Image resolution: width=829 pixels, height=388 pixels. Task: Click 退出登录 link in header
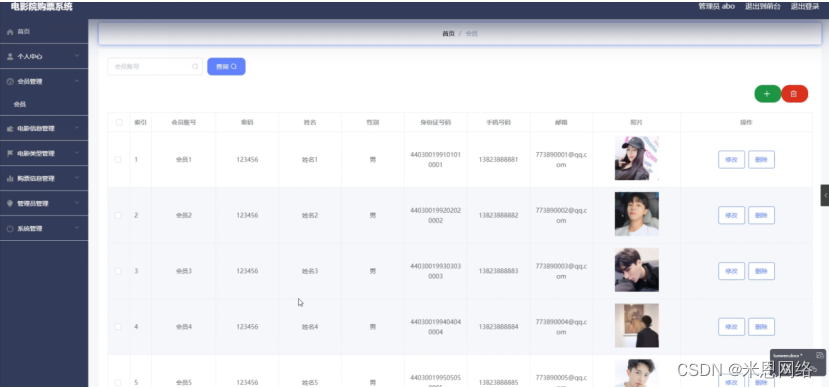[805, 6]
